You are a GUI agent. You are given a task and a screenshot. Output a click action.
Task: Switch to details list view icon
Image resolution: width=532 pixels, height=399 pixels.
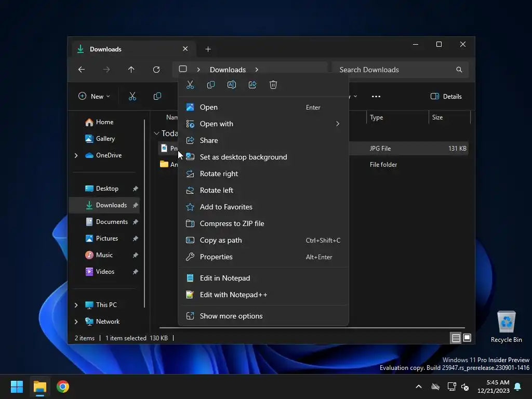pyautogui.click(x=456, y=338)
